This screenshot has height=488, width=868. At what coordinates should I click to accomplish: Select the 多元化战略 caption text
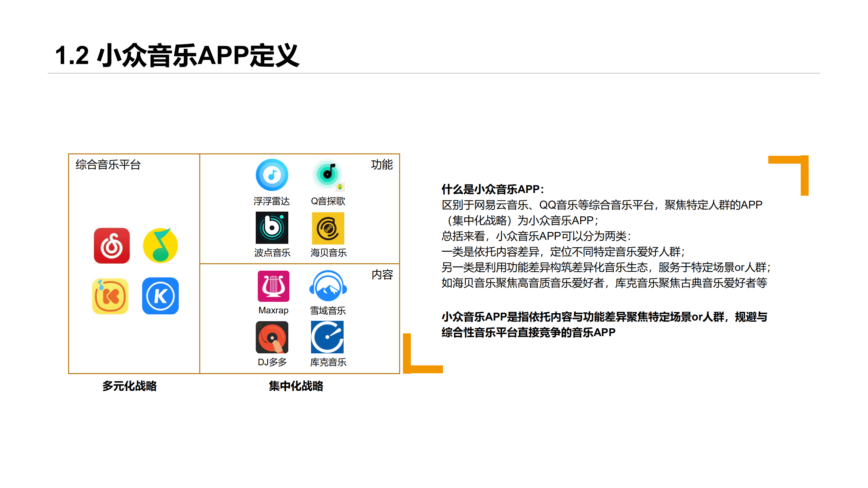pyautogui.click(x=129, y=386)
